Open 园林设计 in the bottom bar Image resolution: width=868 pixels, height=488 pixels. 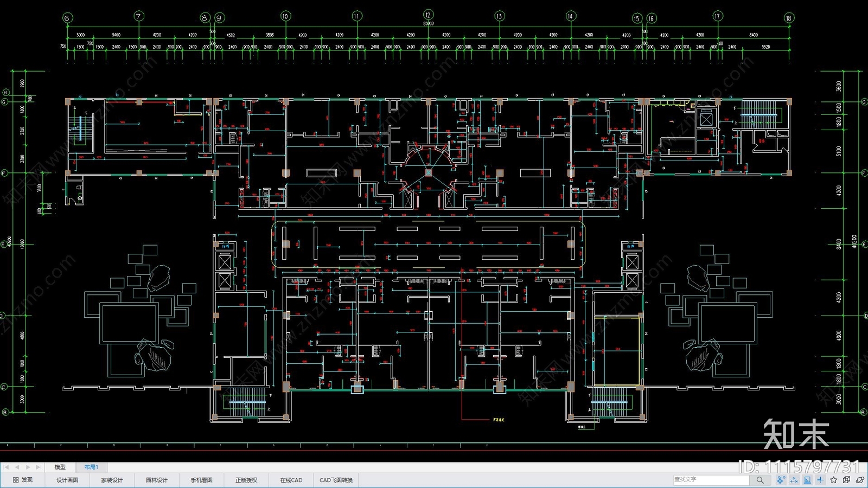click(x=157, y=480)
